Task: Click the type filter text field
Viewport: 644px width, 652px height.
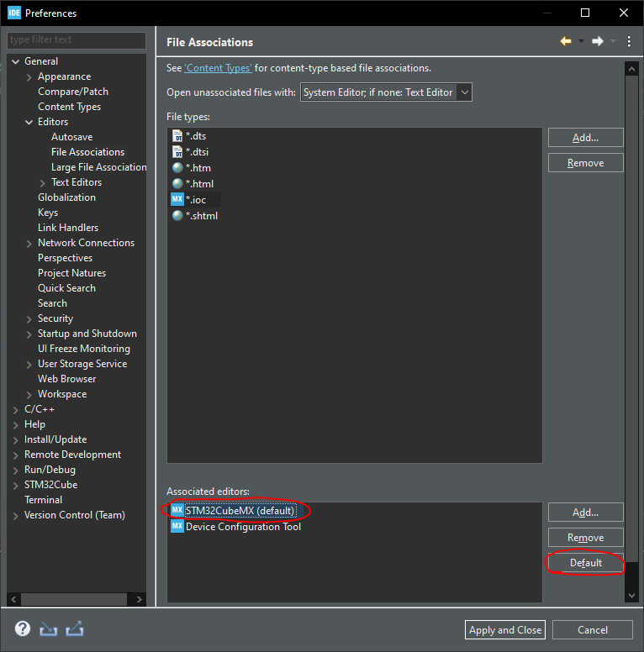Action: pyautogui.click(x=77, y=40)
